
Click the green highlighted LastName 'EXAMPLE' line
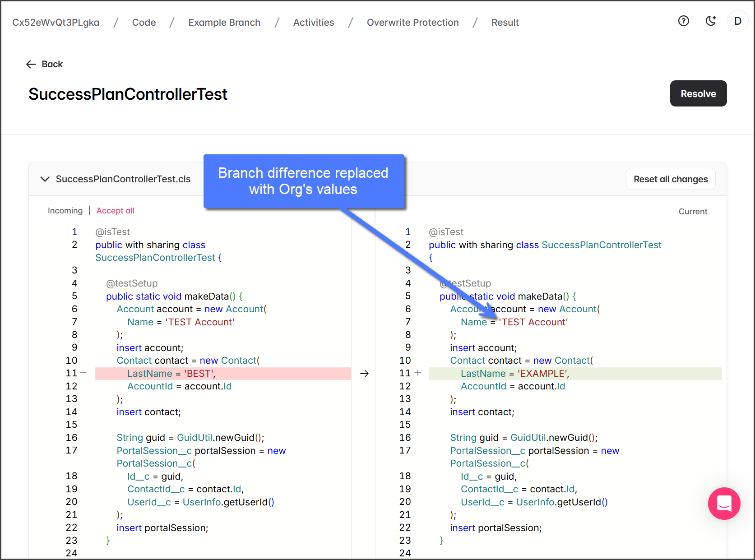(x=574, y=374)
